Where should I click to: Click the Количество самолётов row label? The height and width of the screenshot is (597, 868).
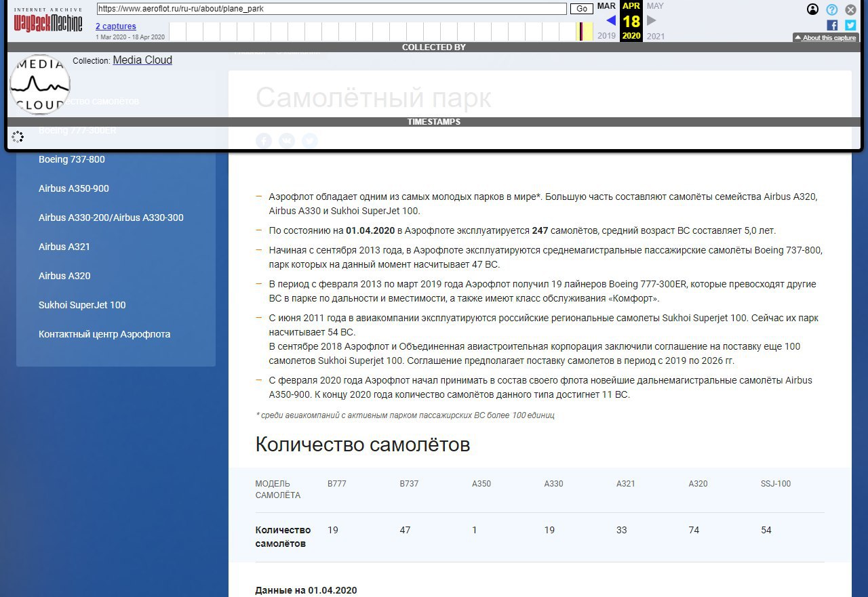click(x=283, y=537)
